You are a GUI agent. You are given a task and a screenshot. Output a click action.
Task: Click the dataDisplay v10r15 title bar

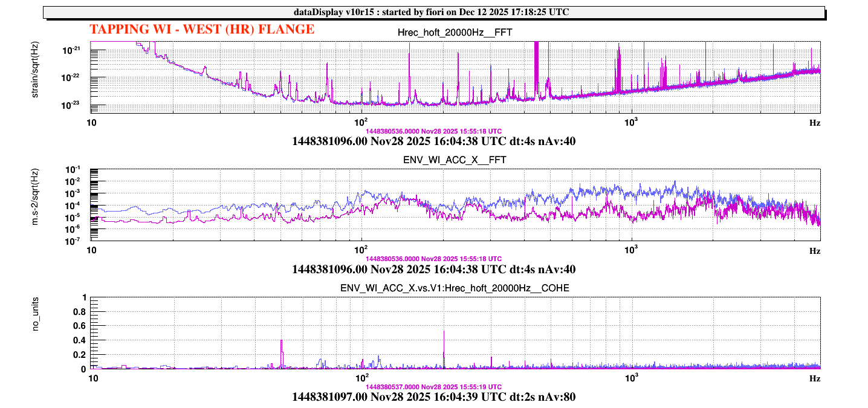(x=433, y=12)
